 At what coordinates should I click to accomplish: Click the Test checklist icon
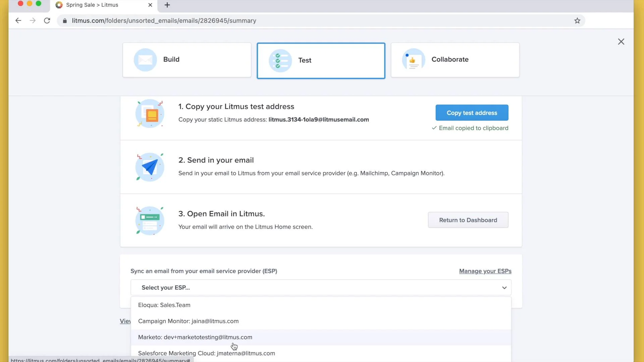tap(280, 61)
